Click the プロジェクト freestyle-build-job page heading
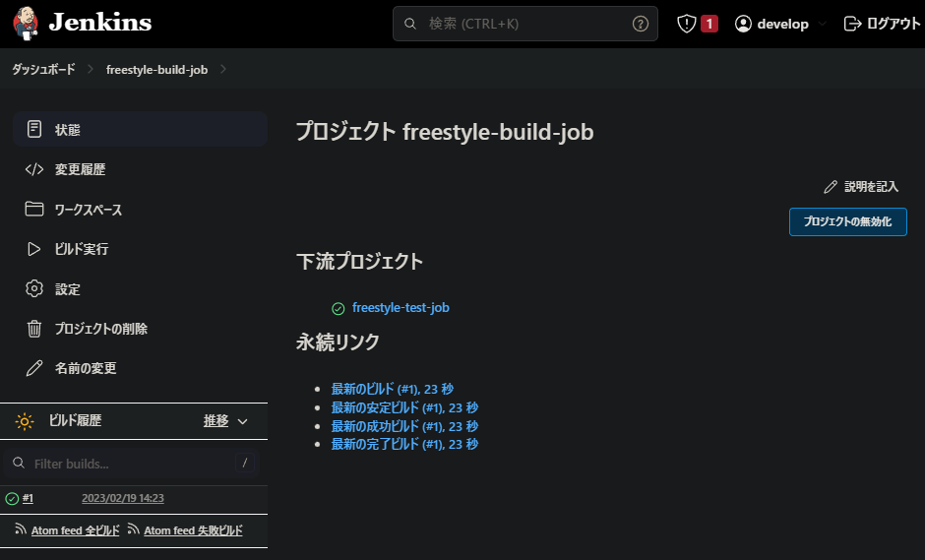The height and width of the screenshot is (560, 925). click(444, 132)
